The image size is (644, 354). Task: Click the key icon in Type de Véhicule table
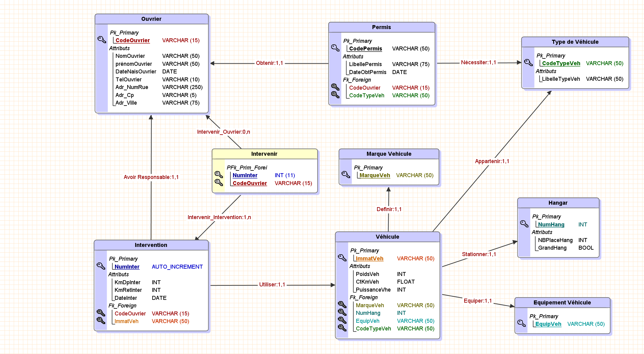point(528,62)
